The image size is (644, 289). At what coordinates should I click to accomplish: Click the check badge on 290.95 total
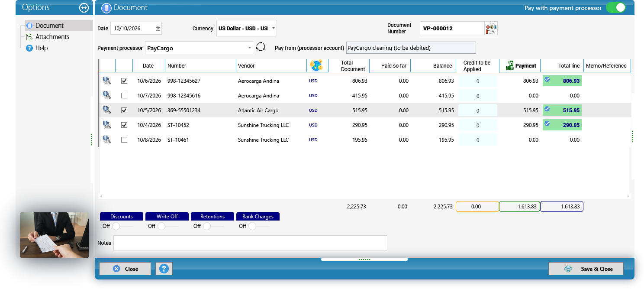click(x=547, y=124)
